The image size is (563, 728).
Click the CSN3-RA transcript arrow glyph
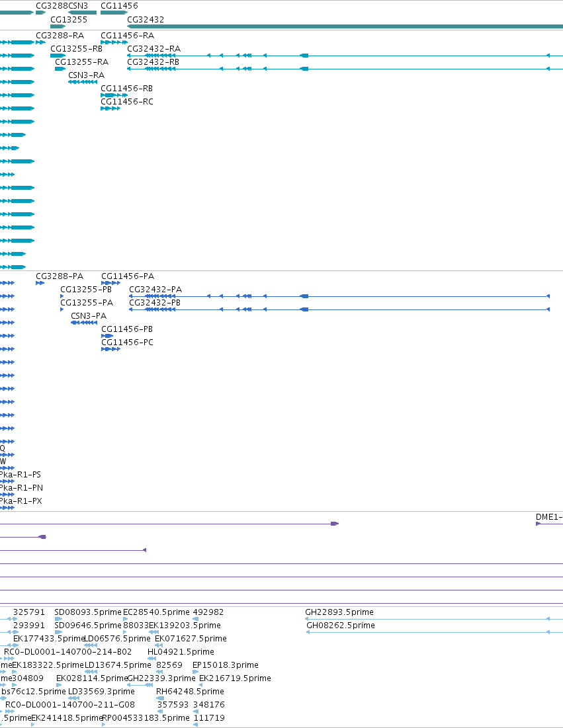[x=83, y=82]
